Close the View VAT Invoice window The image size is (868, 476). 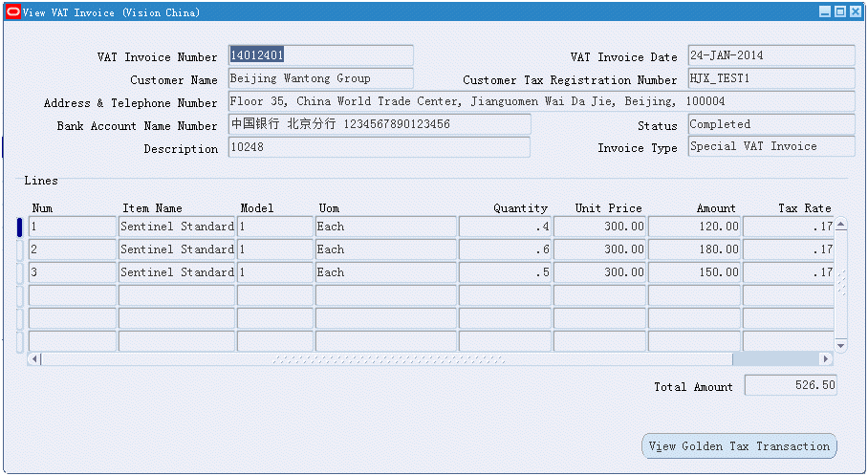tap(855, 11)
